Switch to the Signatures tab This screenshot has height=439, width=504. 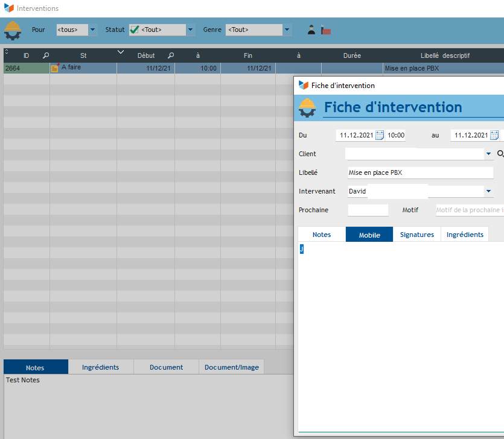417,235
